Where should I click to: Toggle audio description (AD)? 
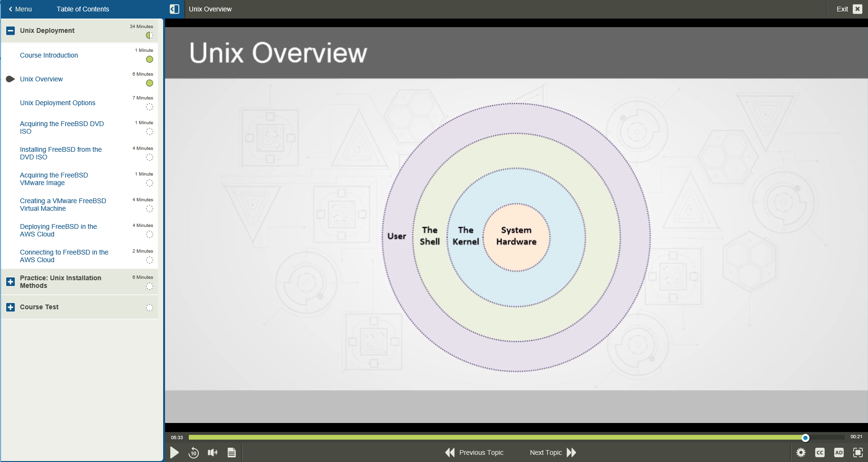pos(839,452)
